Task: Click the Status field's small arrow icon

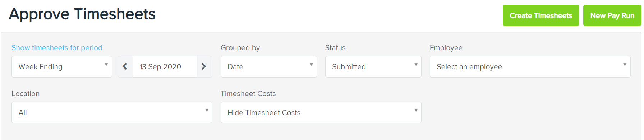Action: coord(416,65)
